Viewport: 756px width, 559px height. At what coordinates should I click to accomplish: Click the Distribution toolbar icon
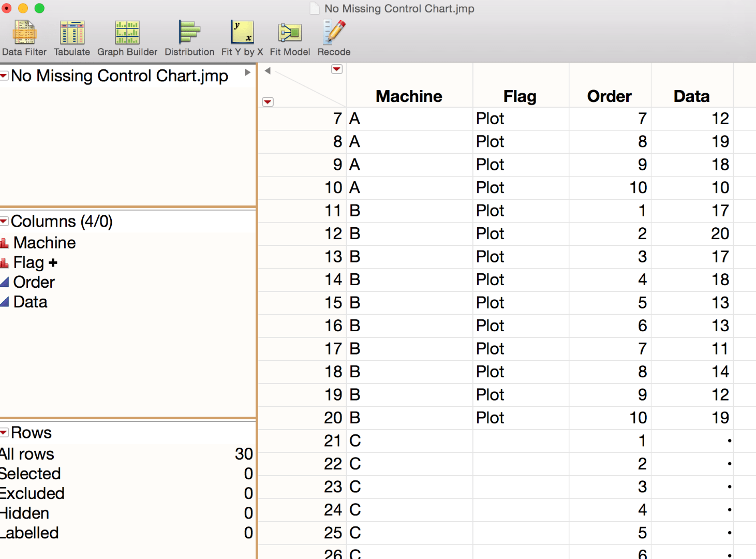[x=189, y=38]
